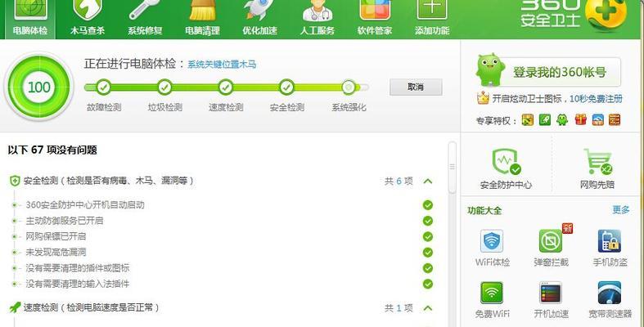The width and height of the screenshot is (644, 327).
Task: Cancel the scan with 取消 button
Action: pyautogui.click(x=416, y=87)
